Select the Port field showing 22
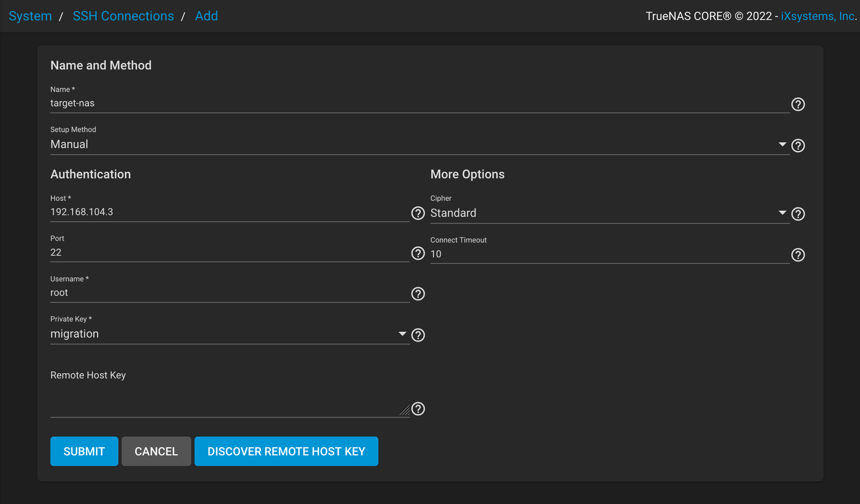The width and height of the screenshot is (860, 504). click(x=230, y=253)
